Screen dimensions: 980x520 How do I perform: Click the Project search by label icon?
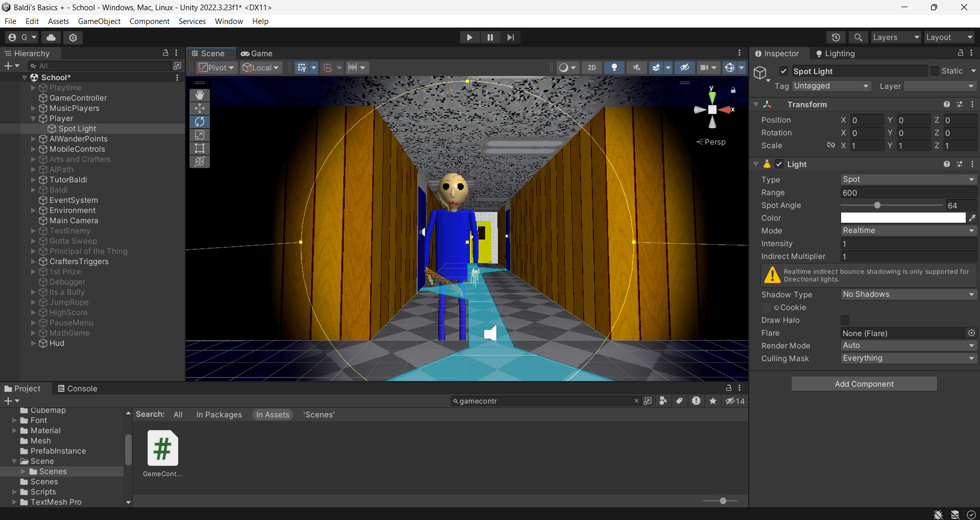[679, 401]
